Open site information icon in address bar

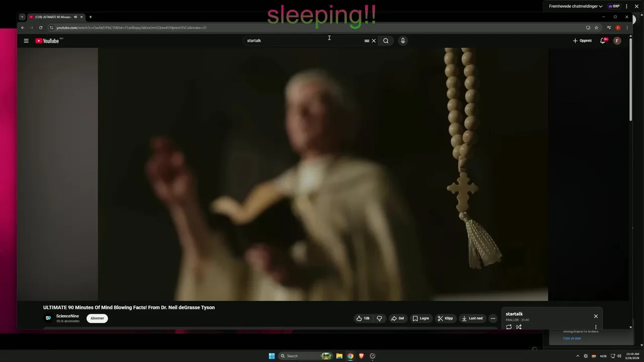[51, 28]
